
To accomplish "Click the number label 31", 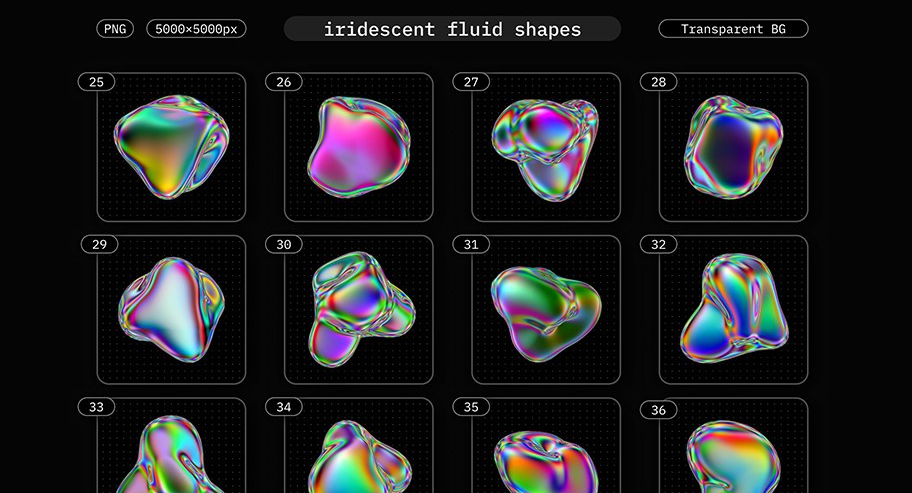I will 471,244.
